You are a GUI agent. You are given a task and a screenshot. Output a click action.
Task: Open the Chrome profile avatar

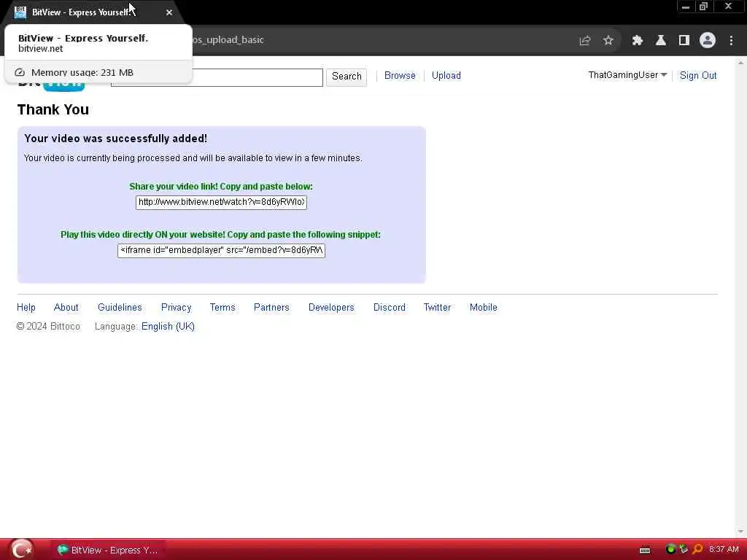click(x=708, y=41)
